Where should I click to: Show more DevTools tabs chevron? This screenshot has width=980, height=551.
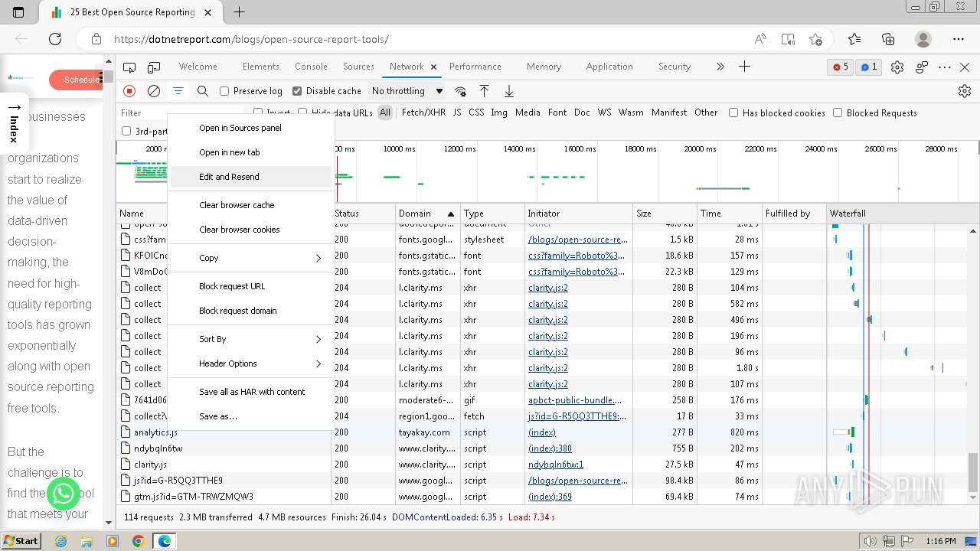(720, 67)
